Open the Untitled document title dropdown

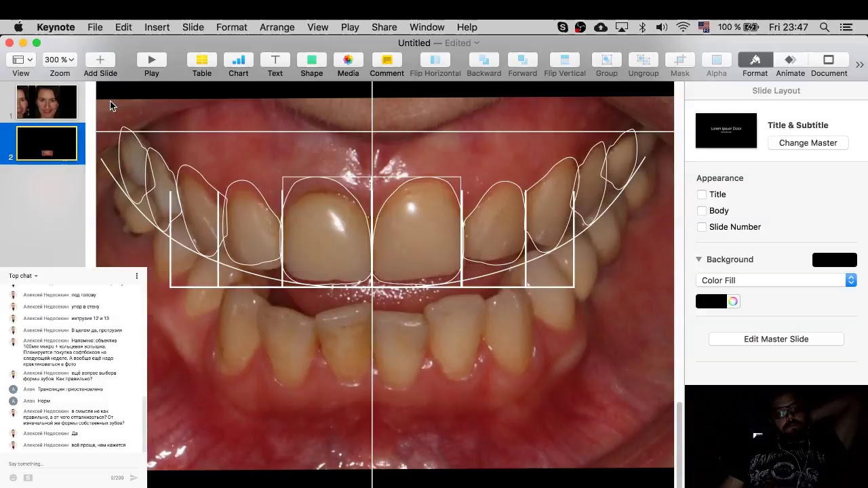439,43
